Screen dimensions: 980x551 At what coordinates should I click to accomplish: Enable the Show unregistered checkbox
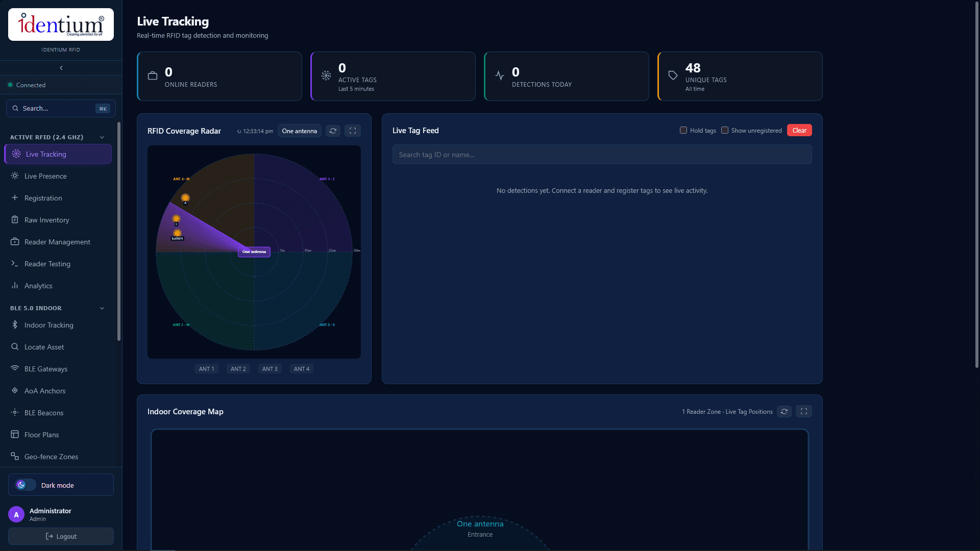point(725,130)
